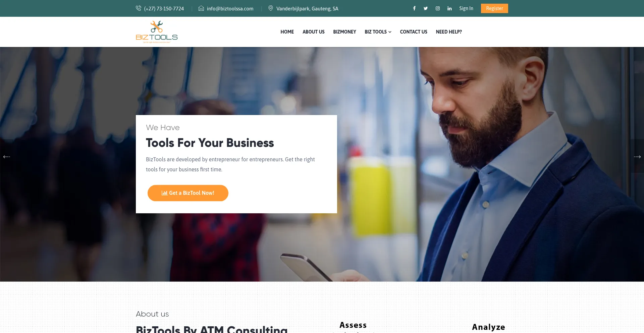Image resolution: width=644 pixels, height=333 pixels.
Task: Click the BizTools logo
Action: pos(157,32)
